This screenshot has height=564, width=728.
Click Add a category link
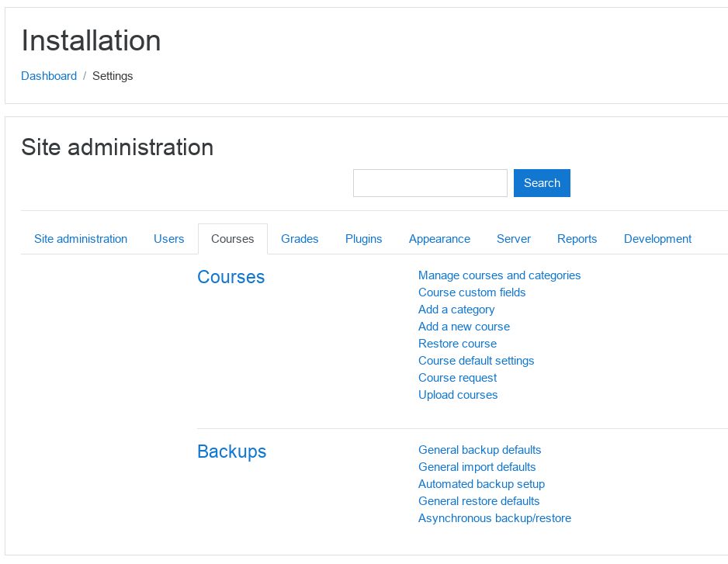456,310
